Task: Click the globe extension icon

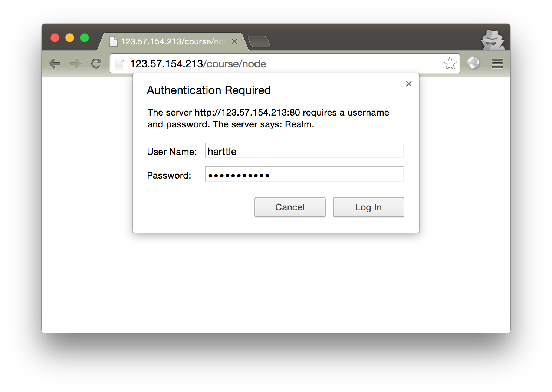Action: point(474,63)
